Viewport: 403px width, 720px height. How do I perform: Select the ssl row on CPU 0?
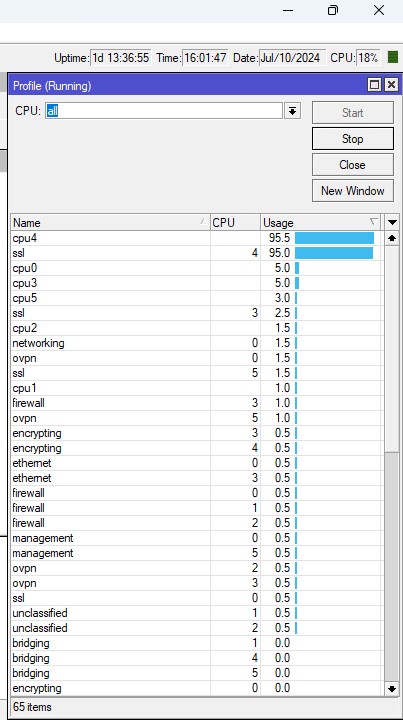point(196,598)
